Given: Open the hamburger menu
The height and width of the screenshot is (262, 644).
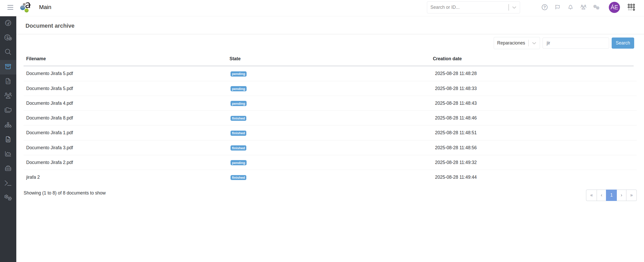Looking at the screenshot, I should click(x=10, y=7).
